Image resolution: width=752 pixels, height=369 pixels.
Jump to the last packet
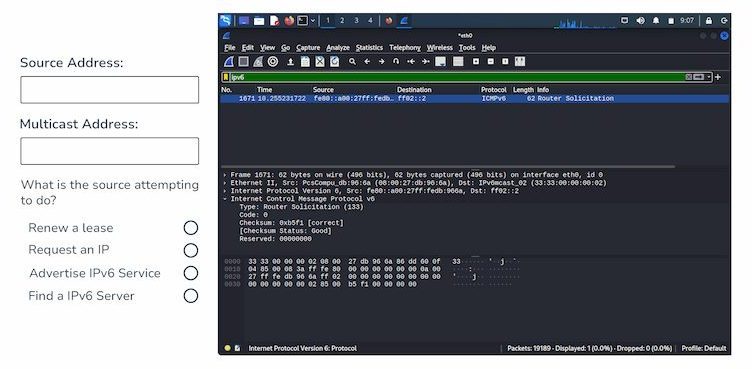tap(425, 61)
